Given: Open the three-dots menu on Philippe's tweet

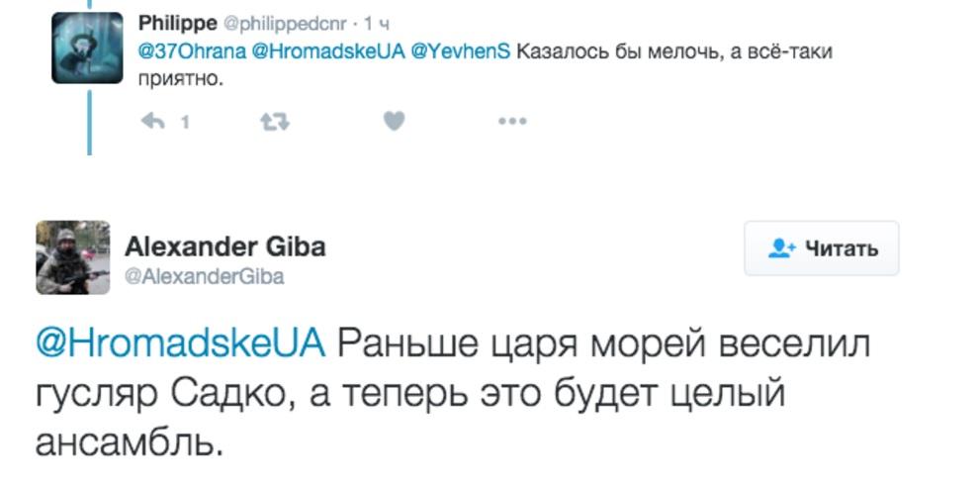Looking at the screenshot, I should coord(512,121).
